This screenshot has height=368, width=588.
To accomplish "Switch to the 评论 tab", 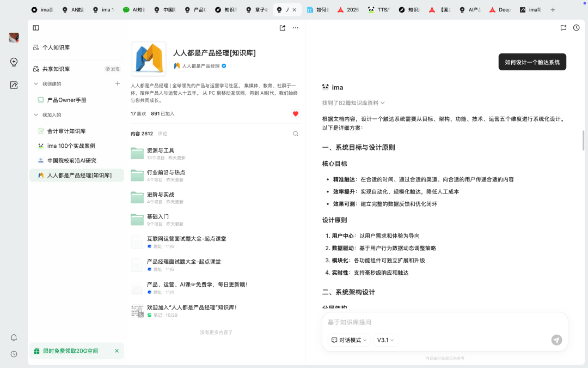I will (162, 134).
